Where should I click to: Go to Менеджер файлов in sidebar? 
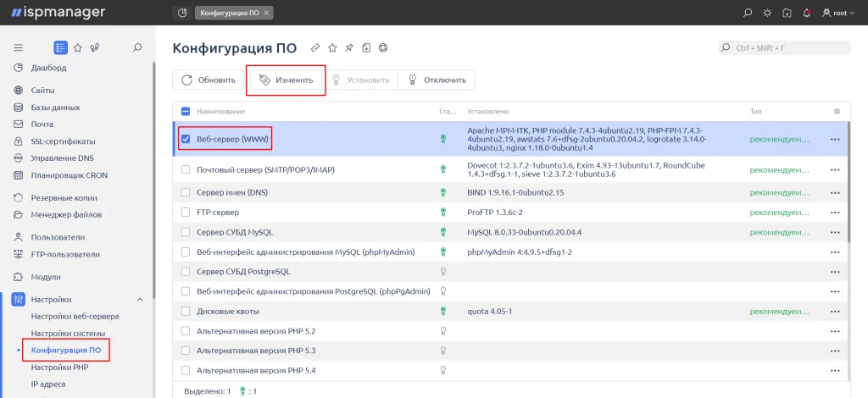66,214
